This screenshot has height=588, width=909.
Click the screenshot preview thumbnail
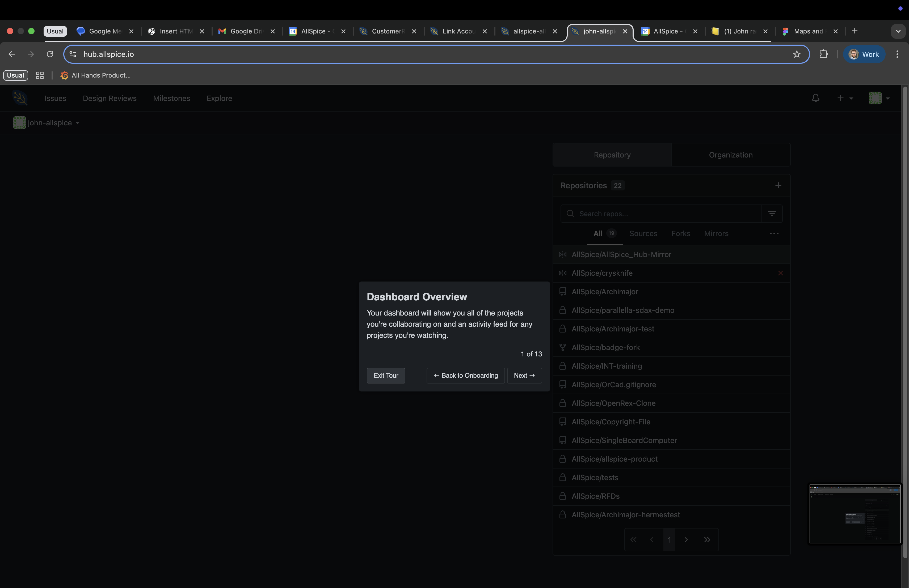(855, 514)
